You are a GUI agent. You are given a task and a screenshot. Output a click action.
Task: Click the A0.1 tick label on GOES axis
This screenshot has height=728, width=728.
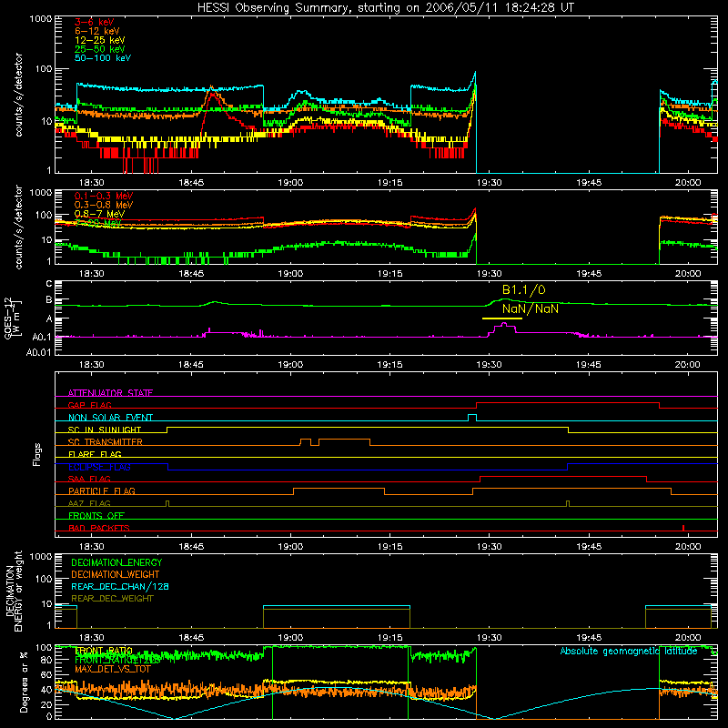point(42,338)
